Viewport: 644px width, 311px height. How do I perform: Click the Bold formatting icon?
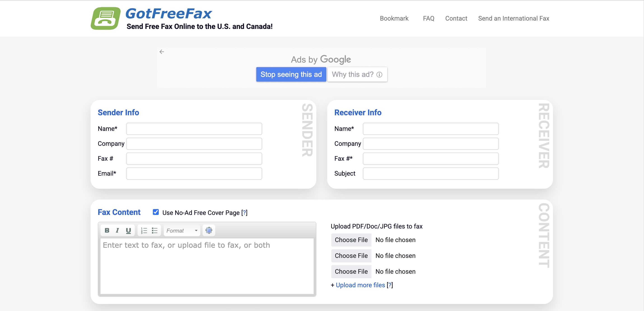[x=107, y=230]
